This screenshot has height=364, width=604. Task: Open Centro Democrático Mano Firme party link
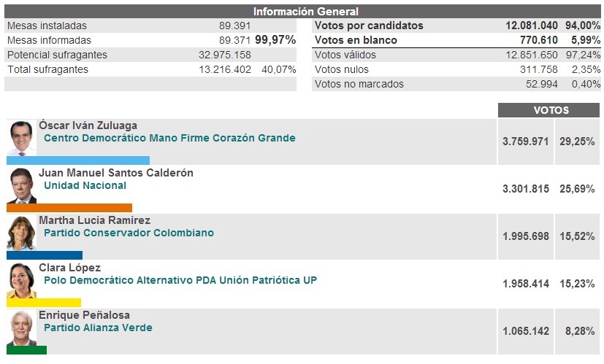pyautogui.click(x=169, y=138)
